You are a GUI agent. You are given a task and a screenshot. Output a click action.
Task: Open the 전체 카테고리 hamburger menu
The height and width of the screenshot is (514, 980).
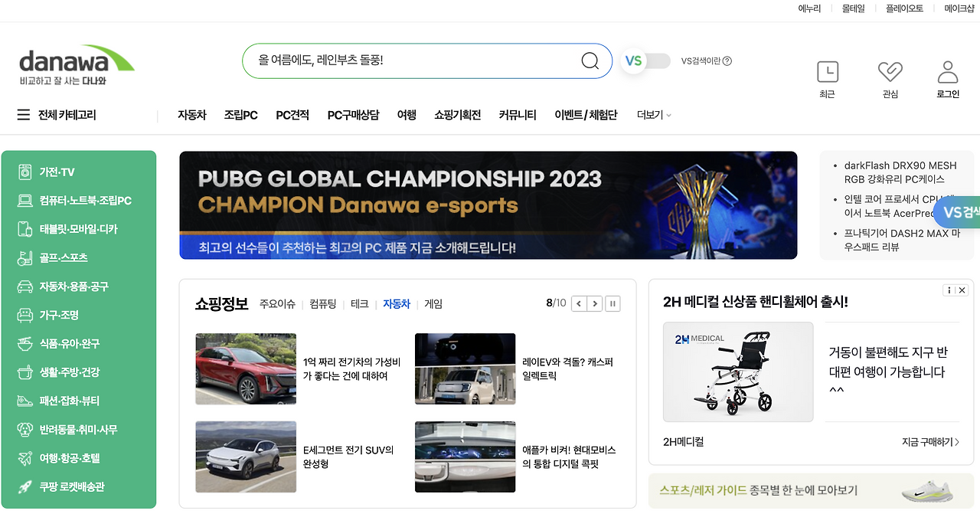click(23, 115)
